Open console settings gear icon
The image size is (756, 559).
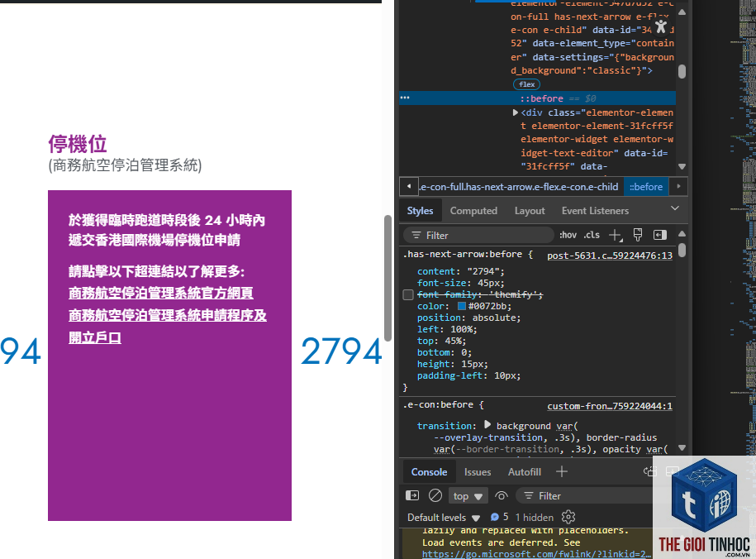click(568, 517)
